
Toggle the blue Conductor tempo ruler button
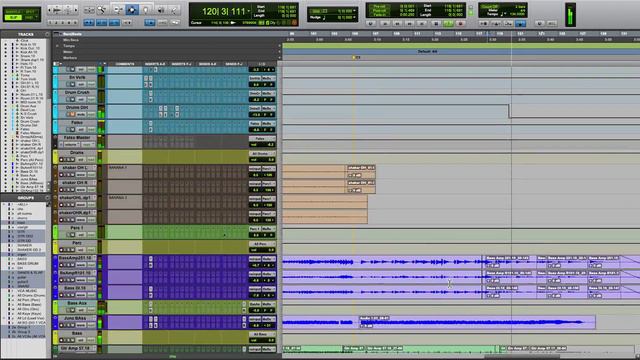coord(520,24)
